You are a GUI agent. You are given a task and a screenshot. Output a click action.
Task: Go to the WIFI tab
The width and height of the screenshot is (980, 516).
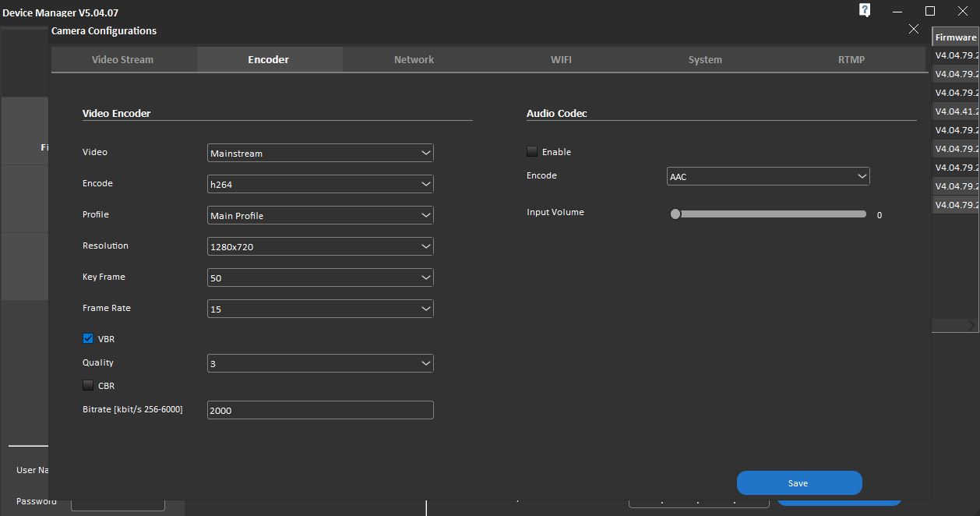point(561,59)
